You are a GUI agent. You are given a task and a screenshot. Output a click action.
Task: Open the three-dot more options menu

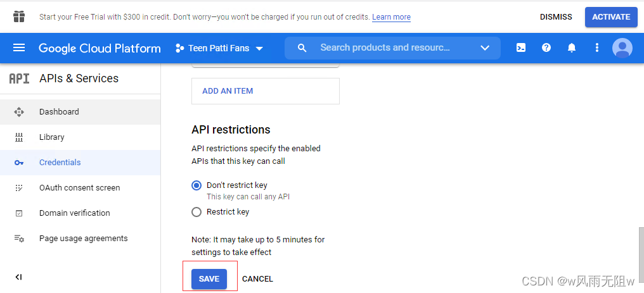(596, 48)
